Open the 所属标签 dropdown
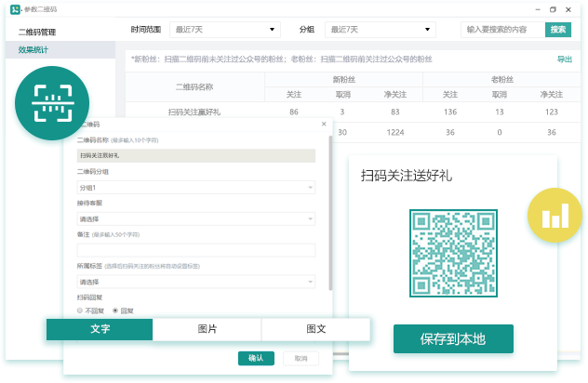 195,282
